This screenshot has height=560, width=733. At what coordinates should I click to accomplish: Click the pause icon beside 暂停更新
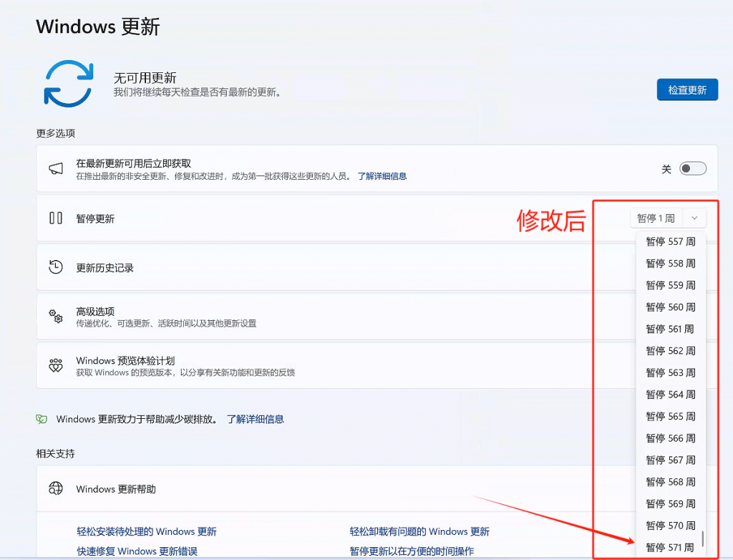(56, 218)
